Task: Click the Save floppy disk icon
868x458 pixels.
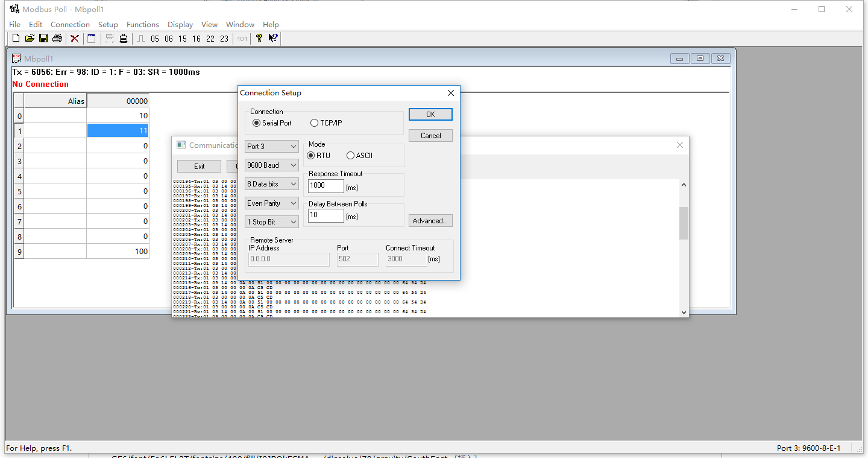Action: [43, 39]
